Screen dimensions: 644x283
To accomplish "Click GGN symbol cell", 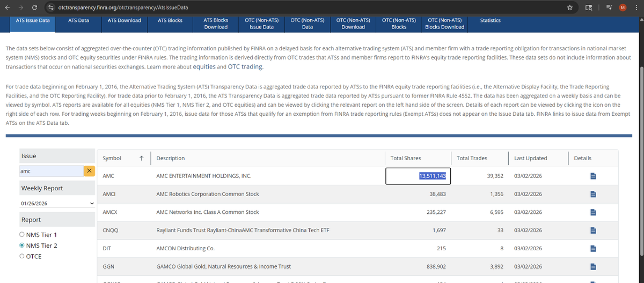I will pyautogui.click(x=108, y=266).
